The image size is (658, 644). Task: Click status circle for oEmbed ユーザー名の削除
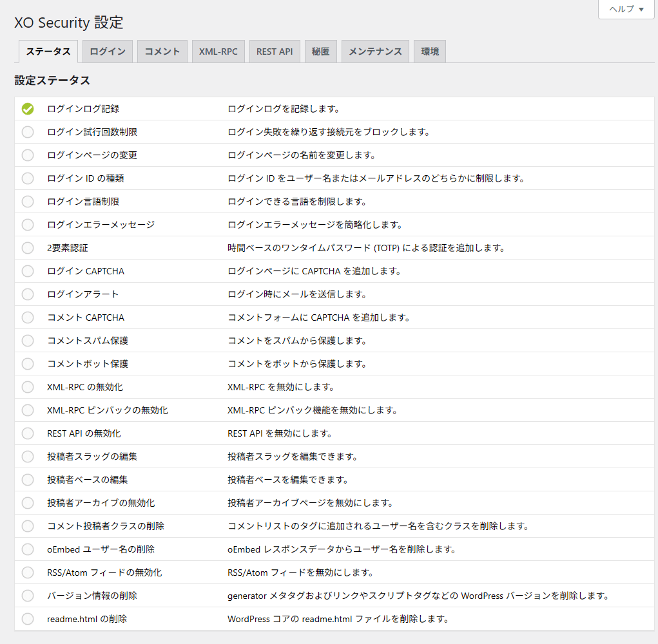coord(28,550)
